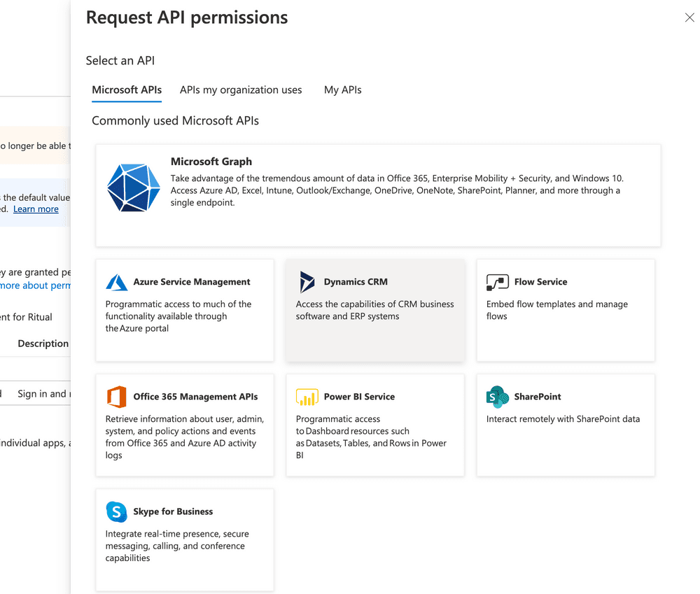Click the Office 365 Management APIs icon
The width and height of the screenshot is (700, 594).
pos(116,397)
